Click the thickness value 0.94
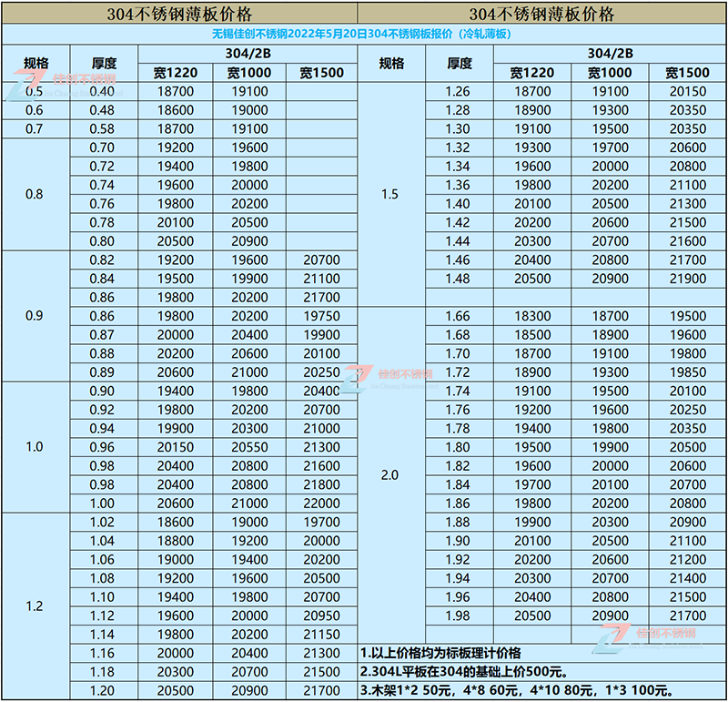Screen dimensions: 728x702 [102, 428]
